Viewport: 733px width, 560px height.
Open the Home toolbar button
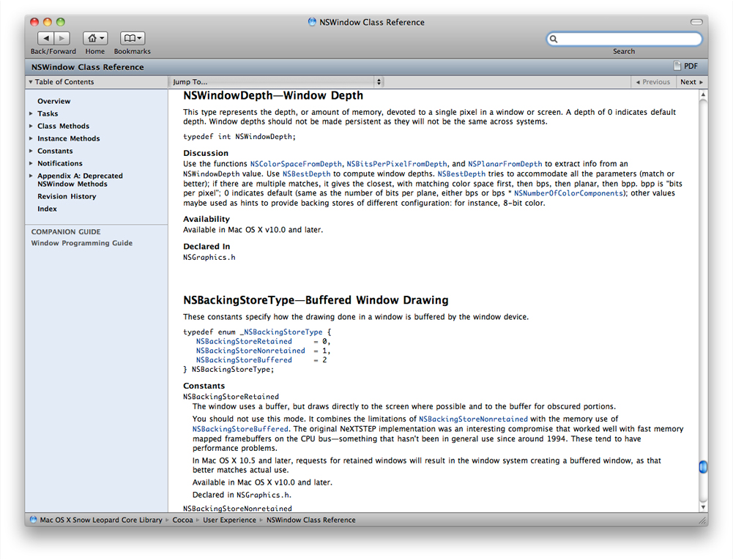click(95, 38)
